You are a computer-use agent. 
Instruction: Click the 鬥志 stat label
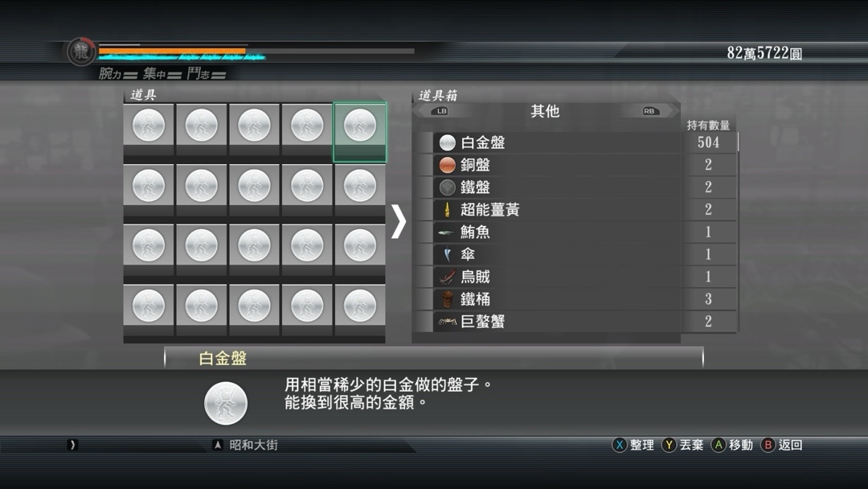click(199, 73)
